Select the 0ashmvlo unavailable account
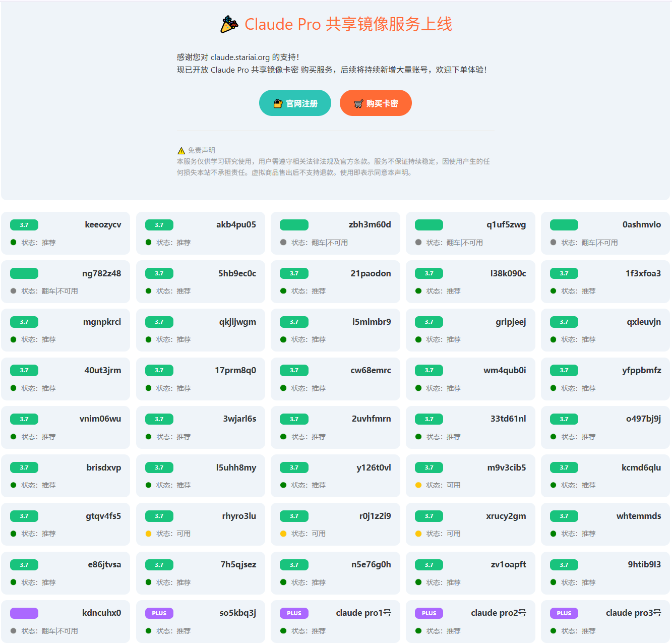 (x=605, y=233)
